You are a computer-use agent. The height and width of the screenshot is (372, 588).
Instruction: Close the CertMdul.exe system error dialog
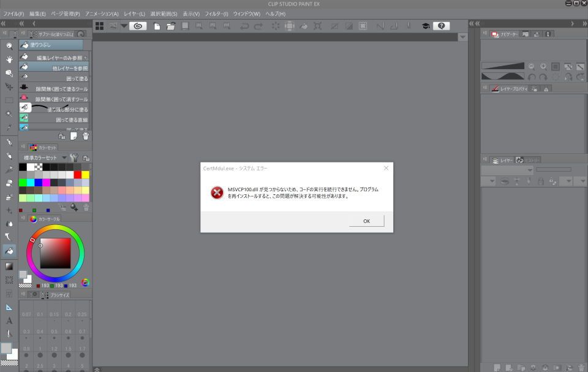coord(386,168)
